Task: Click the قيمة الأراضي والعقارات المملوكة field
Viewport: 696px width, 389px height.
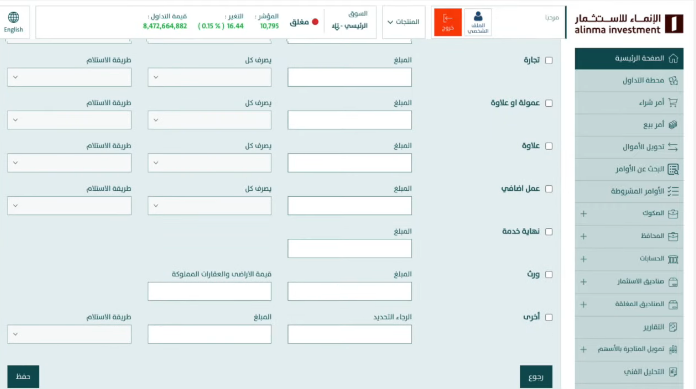Action: coord(210,291)
